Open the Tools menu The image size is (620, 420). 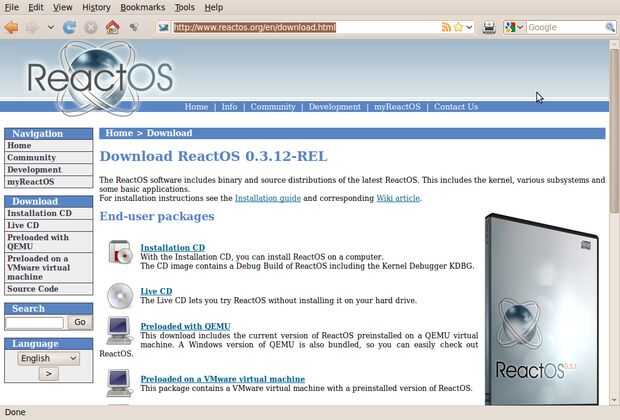click(x=185, y=8)
